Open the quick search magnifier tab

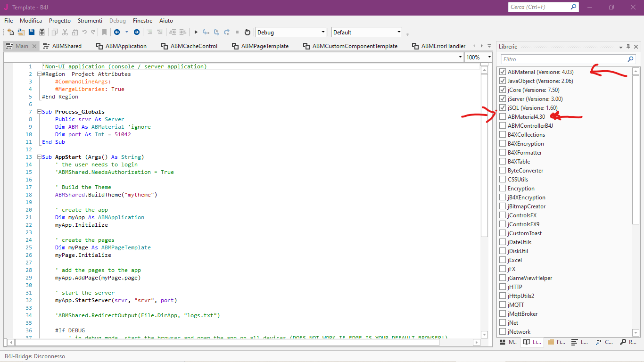628,342
